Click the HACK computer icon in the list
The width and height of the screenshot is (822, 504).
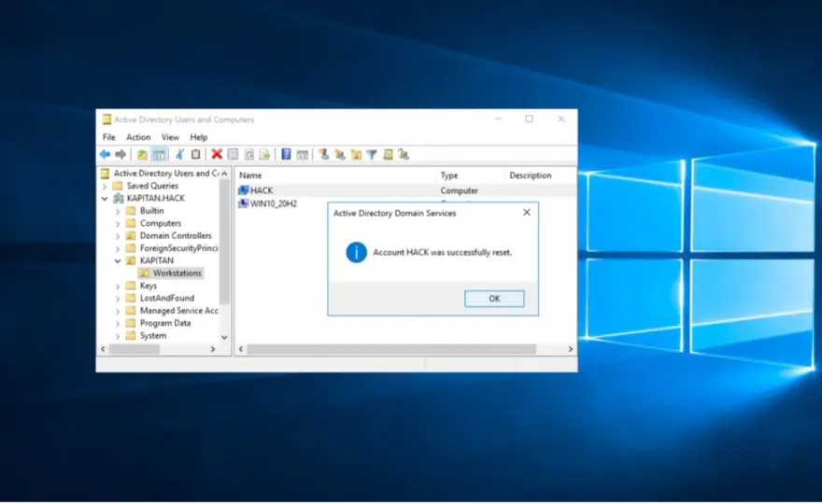point(243,190)
